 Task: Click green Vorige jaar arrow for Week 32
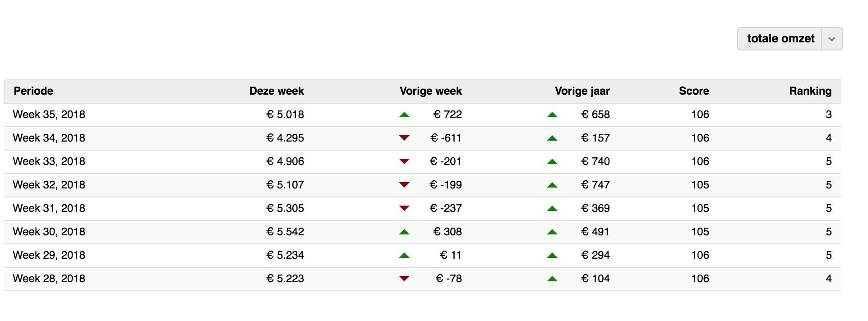tap(552, 185)
